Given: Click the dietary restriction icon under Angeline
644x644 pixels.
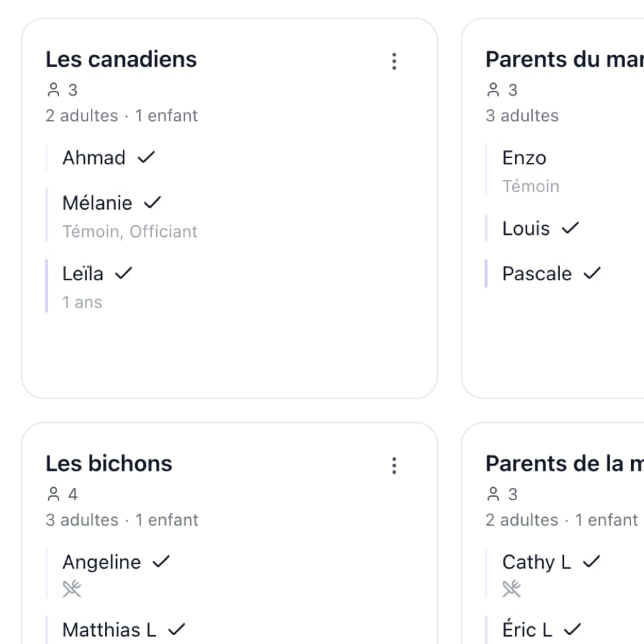Looking at the screenshot, I should (72, 589).
